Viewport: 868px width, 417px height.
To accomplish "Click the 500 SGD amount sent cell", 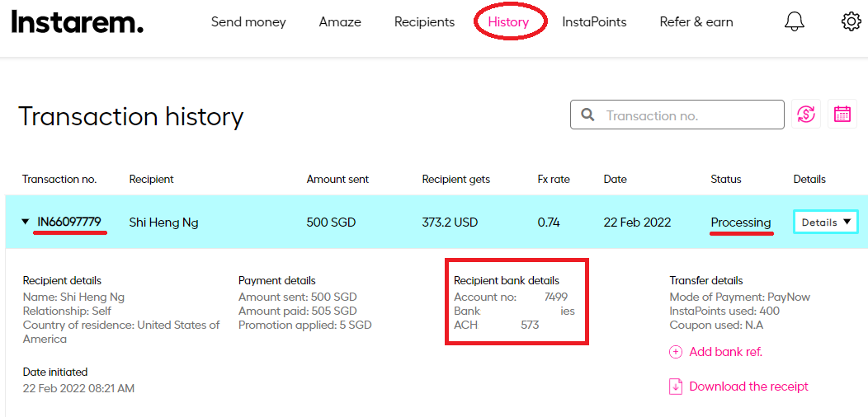I will [331, 223].
